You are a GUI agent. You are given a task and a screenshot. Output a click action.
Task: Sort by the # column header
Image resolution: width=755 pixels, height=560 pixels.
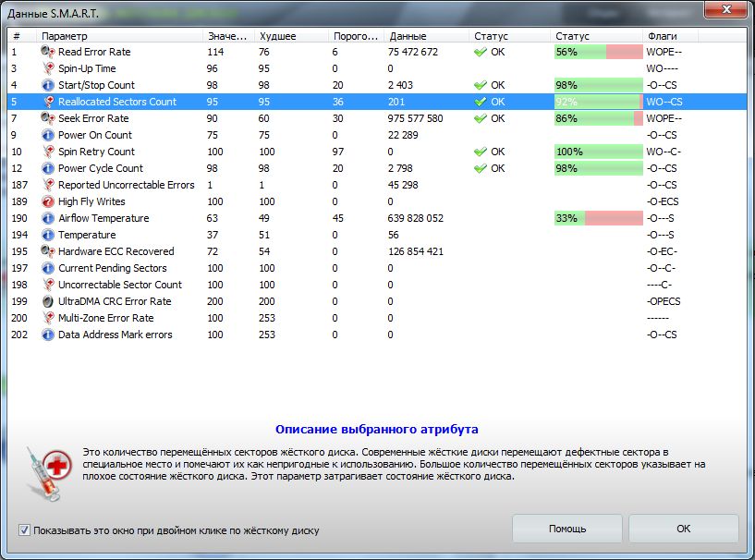(x=22, y=36)
